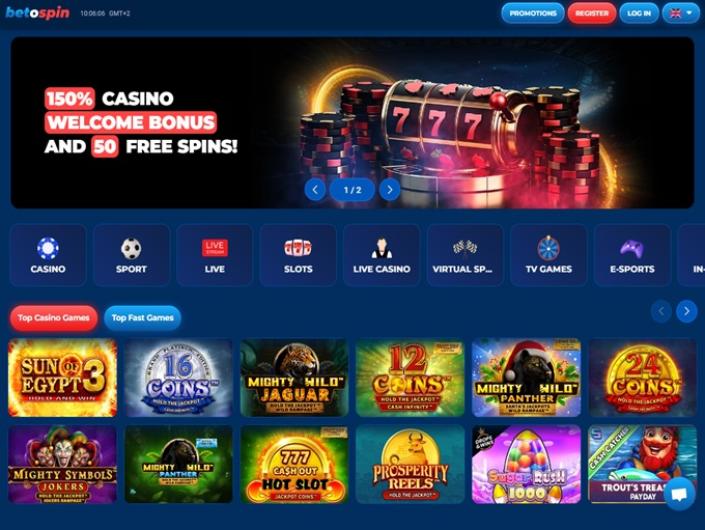Image resolution: width=705 pixels, height=530 pixels.
Task: Open the Sport soccer ball category
Action: [131, 248]
